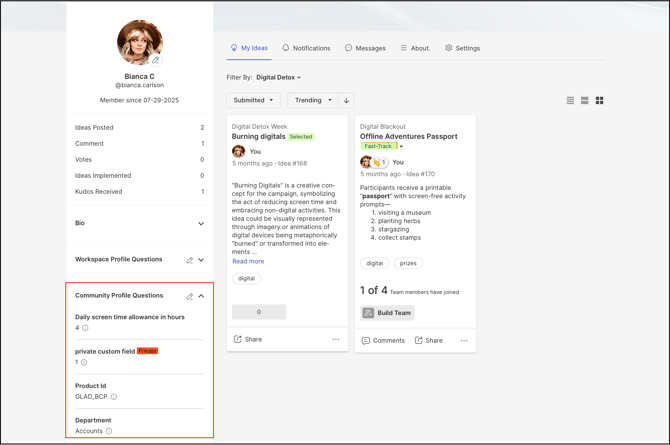The image size is (670, 445).
Task: Switch to grid card view
Action: (x=600, y=101)
